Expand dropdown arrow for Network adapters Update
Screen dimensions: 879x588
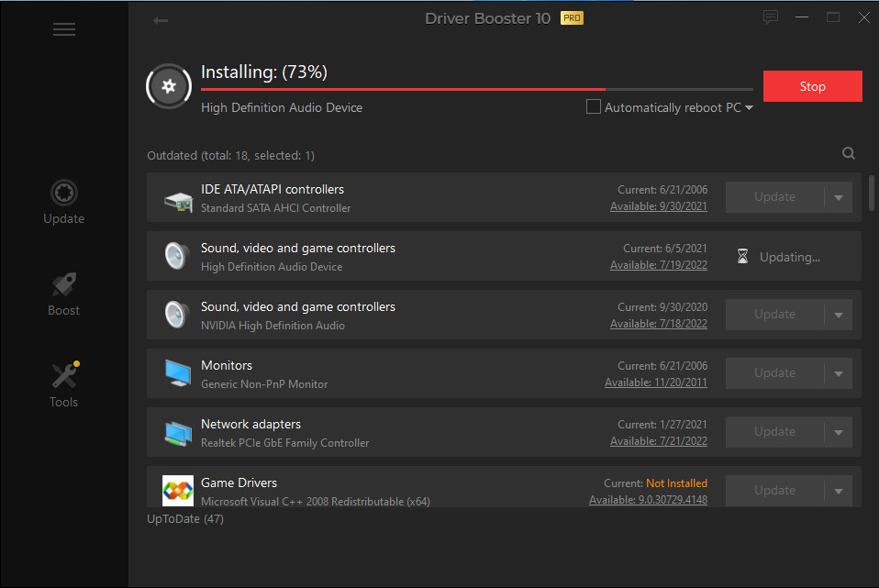click(838, 432)
